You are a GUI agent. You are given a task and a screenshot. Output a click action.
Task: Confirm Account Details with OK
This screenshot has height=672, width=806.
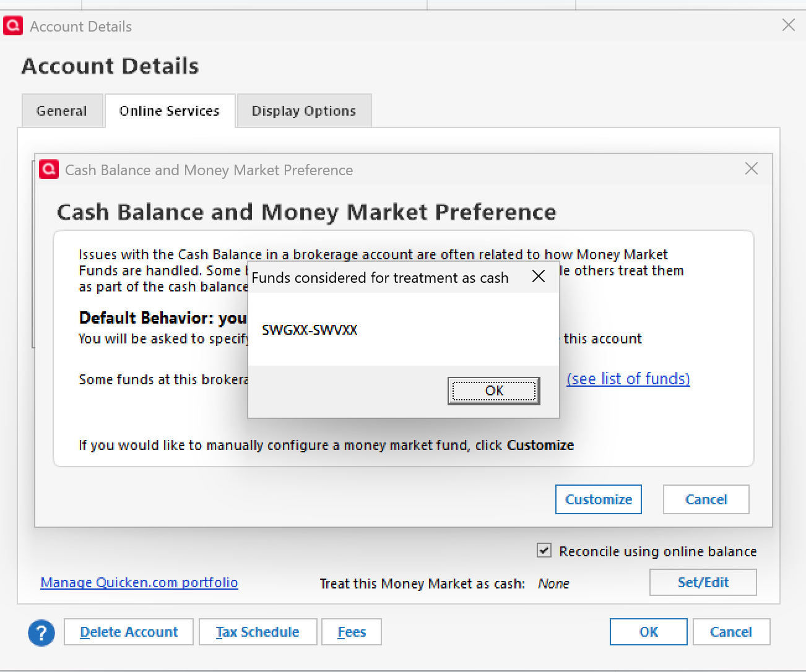click(x=649, y=632)
